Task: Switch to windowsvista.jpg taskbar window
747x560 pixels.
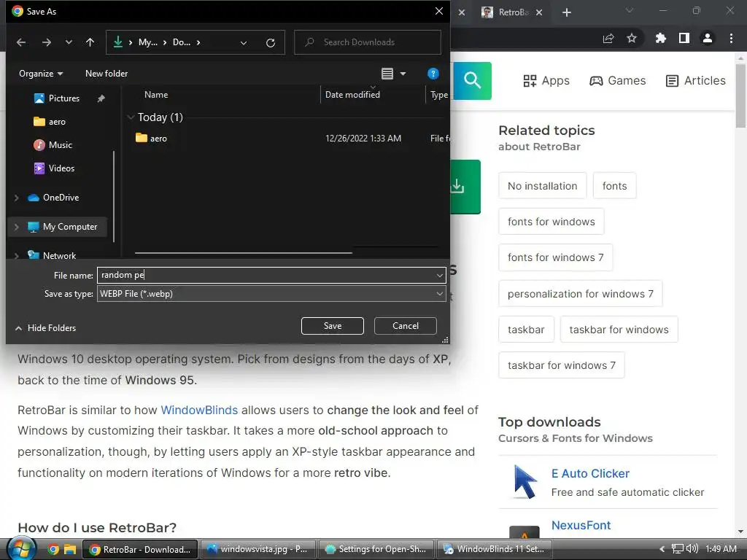Action: tap(258, 549)
